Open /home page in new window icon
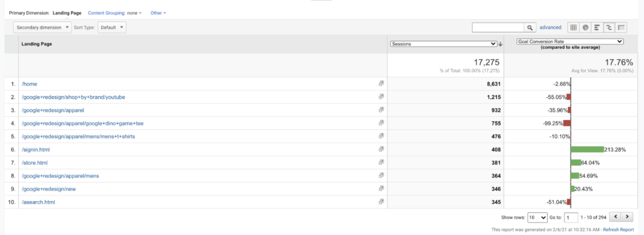This screenshot has width=644, height=235. pyautogui.click(x=381, y=83)
